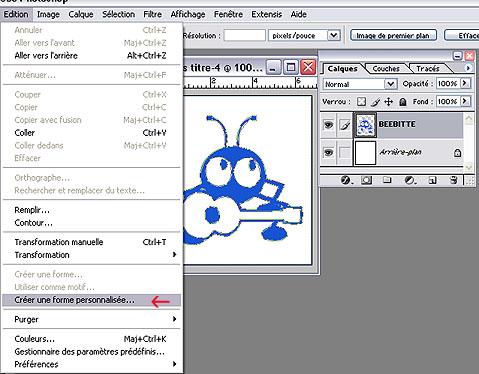Screen dimensions: 479x374
Task: Choose Créer une forme personnalisée
Action: 91,300
